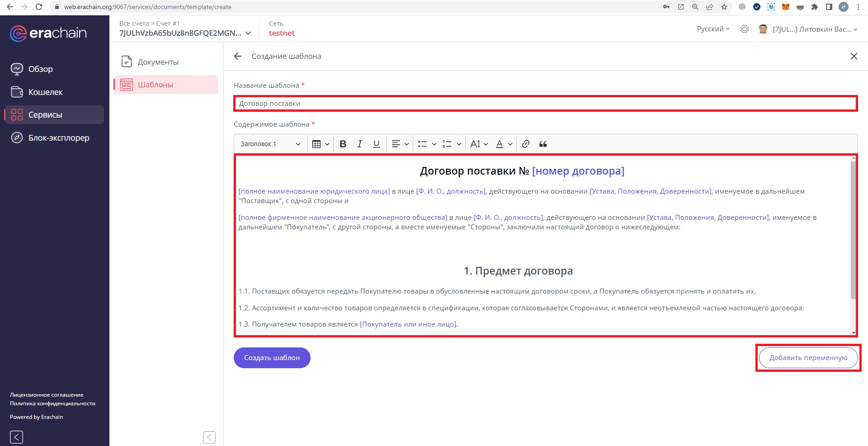The height and width of the screenshot is (446, 868).
Task: Open the Блок-эксплорер section
Action: pos(59,138)
